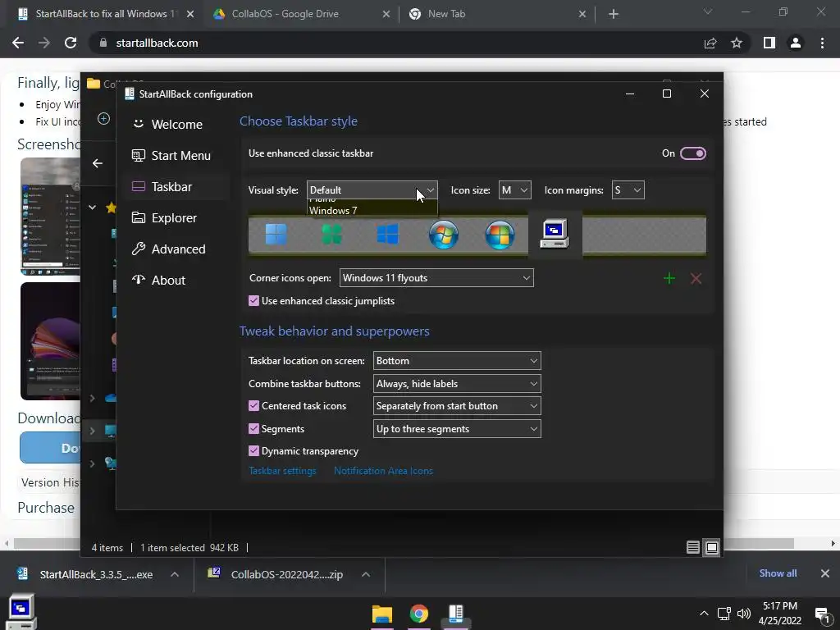Switch Explorer window to details view
Image resolution: width=840 pixels, height=630 pixels.
[692, 547]
